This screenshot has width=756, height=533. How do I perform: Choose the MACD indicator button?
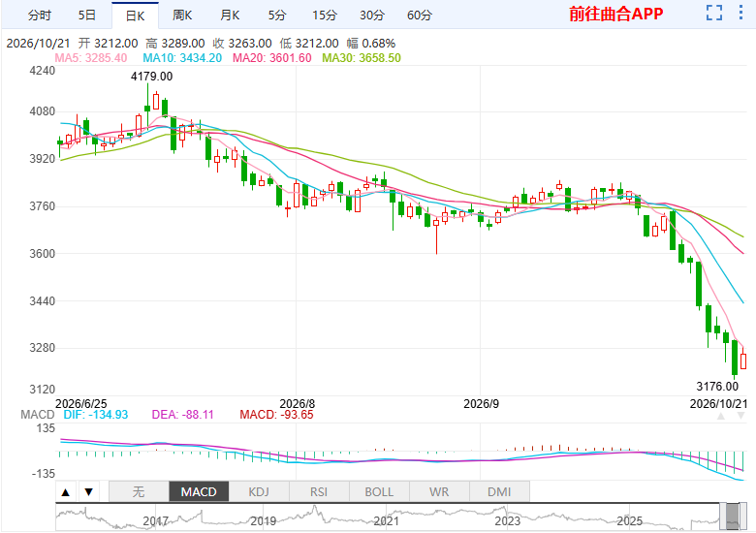tap(199, 492)
